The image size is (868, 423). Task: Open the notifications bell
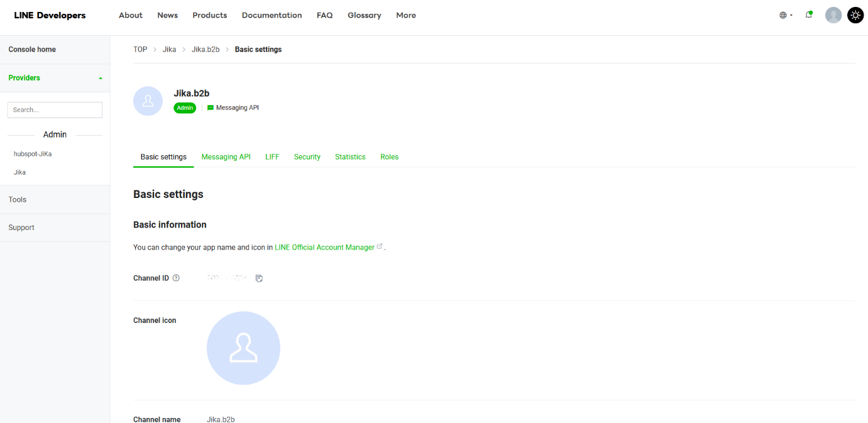809,15
